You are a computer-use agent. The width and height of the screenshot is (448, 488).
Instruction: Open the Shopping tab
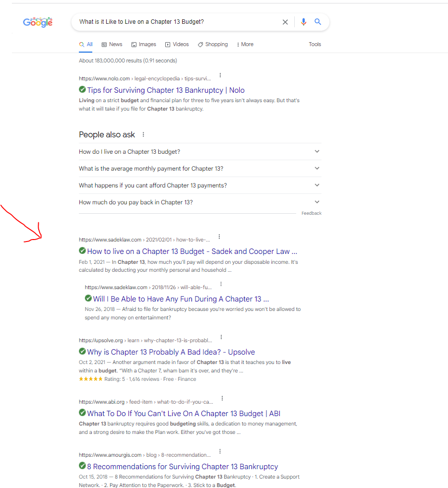point(213,45)
